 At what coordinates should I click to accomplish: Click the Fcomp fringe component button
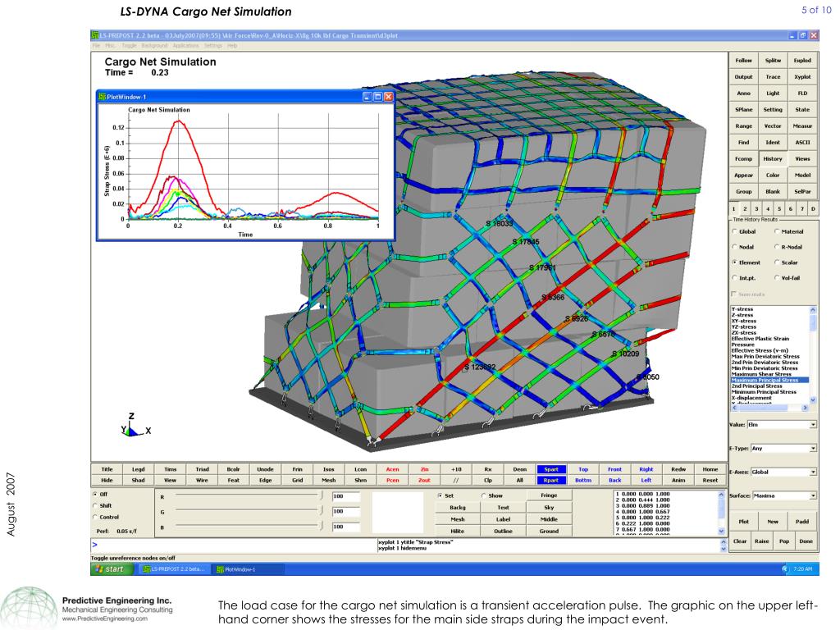point(743,158)
